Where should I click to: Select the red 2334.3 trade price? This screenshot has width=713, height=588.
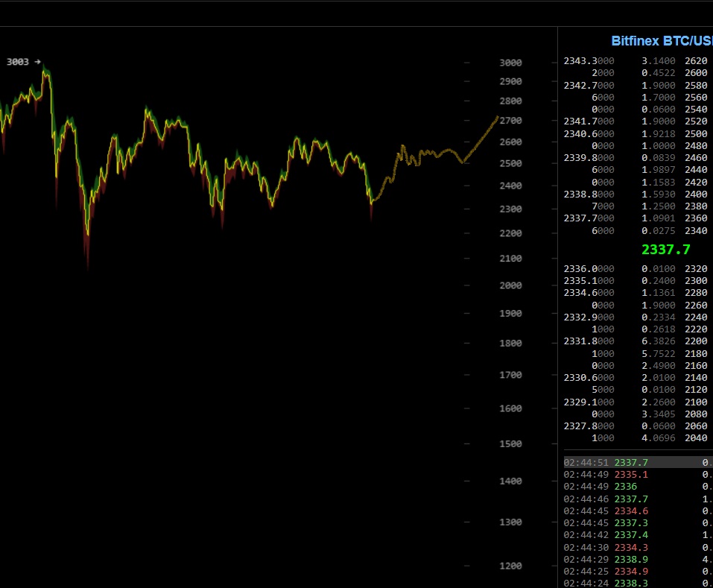click(x=631, y=548)
